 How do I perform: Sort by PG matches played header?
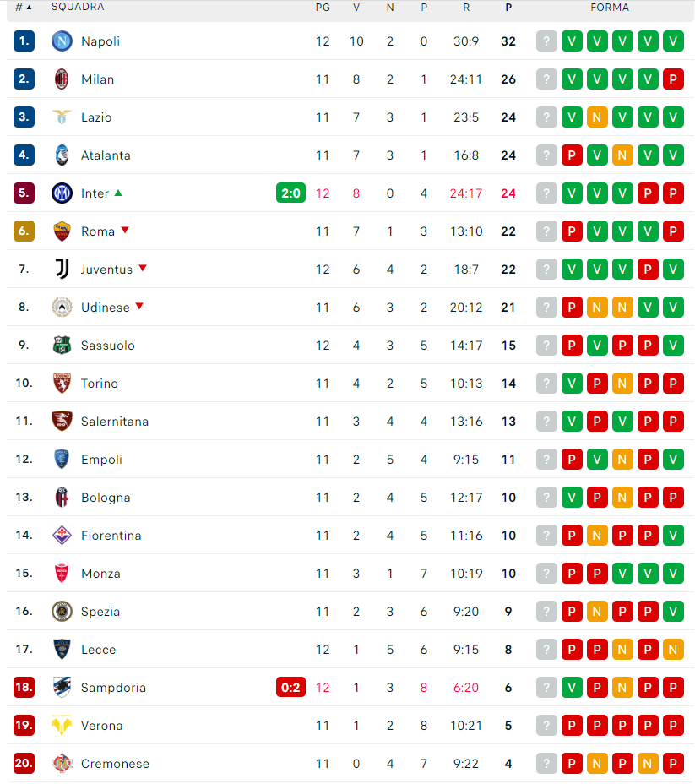click(323, 8)
